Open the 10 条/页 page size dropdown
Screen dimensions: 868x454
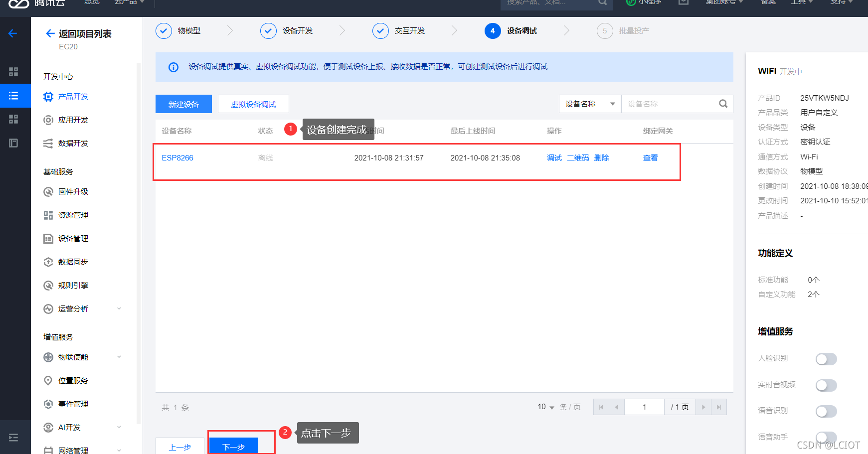(546, 407)
